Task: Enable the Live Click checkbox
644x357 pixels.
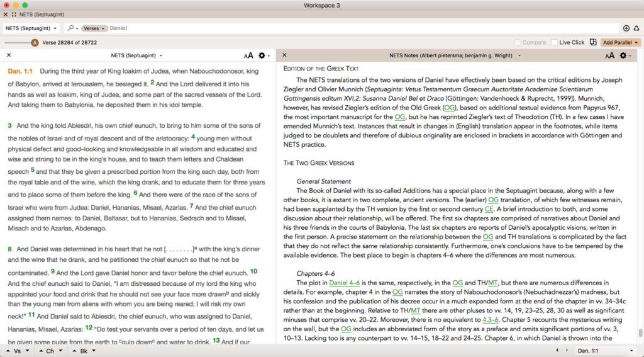Action: click(555, 42)
